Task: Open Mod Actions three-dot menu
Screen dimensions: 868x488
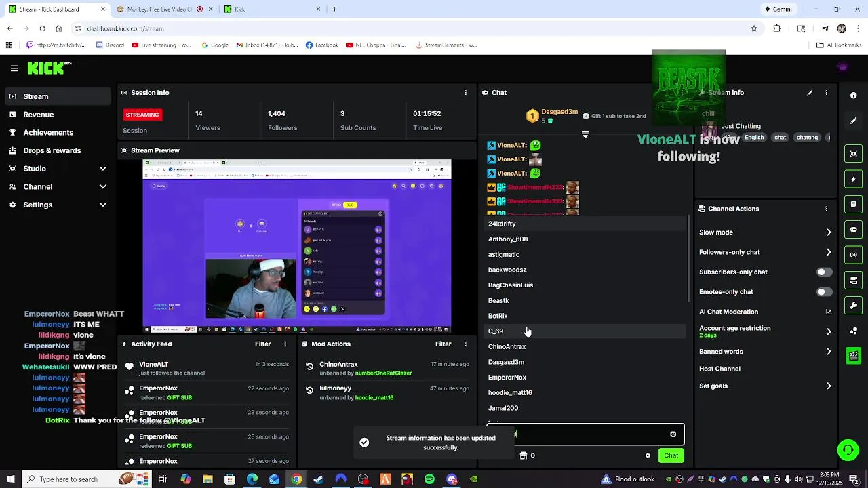Action: point(465,344)
